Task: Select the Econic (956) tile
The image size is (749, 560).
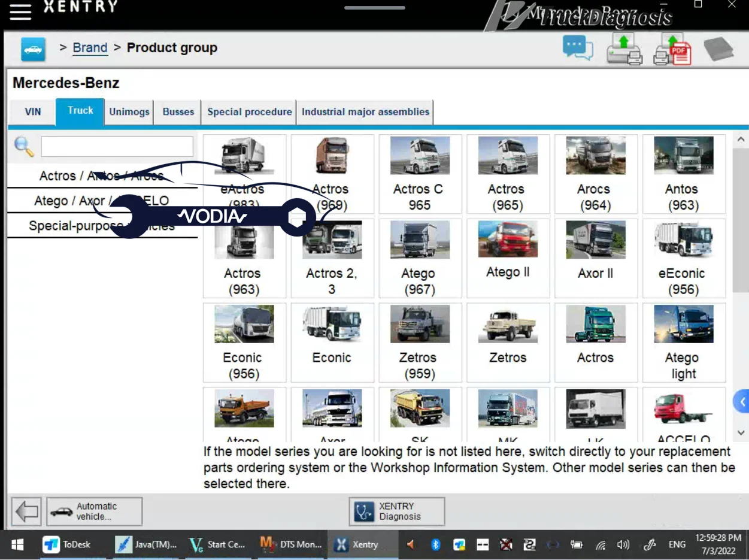Action: (244, 343)
